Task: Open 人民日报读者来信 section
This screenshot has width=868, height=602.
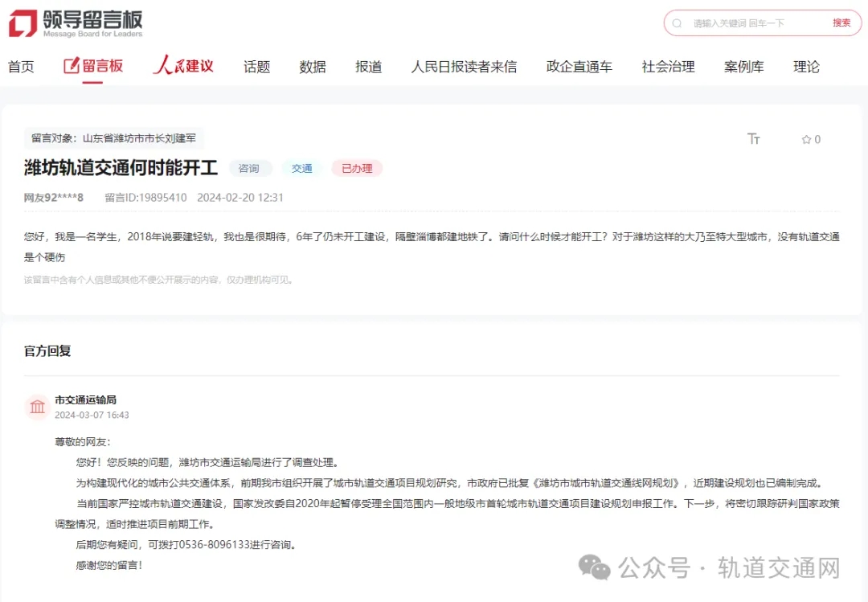Action: (x=464, y=67)
